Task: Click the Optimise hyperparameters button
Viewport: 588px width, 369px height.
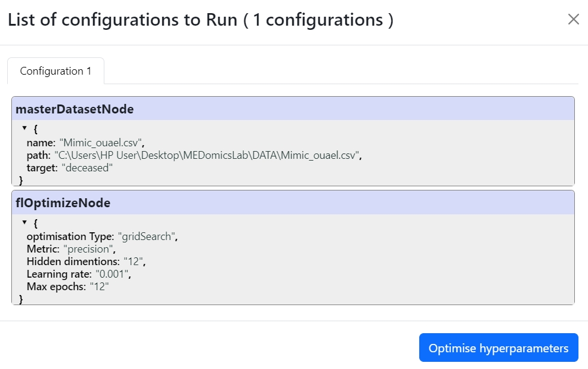Action: 499,348
